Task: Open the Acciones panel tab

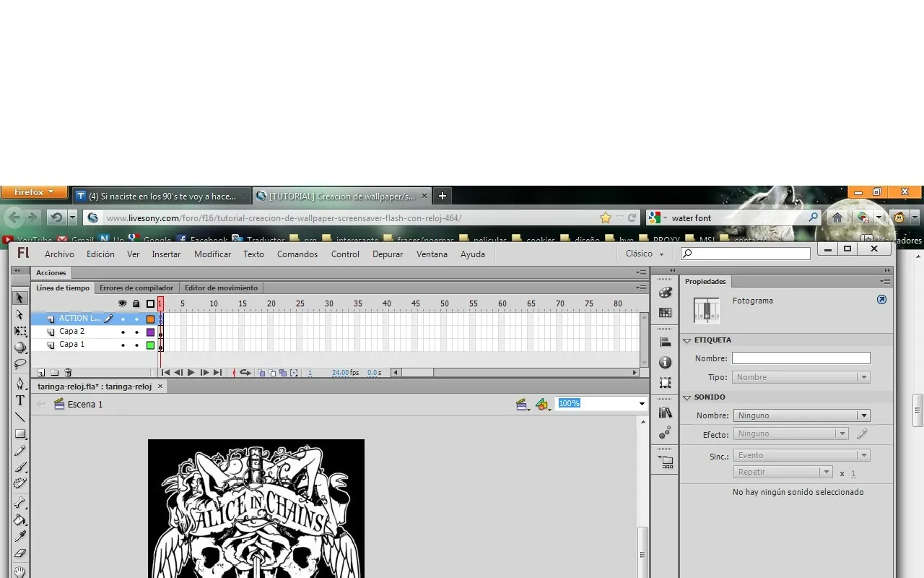Action: coord(51,273)
